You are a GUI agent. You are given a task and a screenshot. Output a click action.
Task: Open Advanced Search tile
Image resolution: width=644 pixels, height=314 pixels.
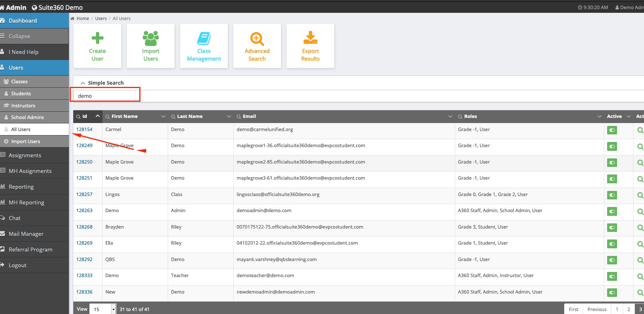click(x=257, y=46)
